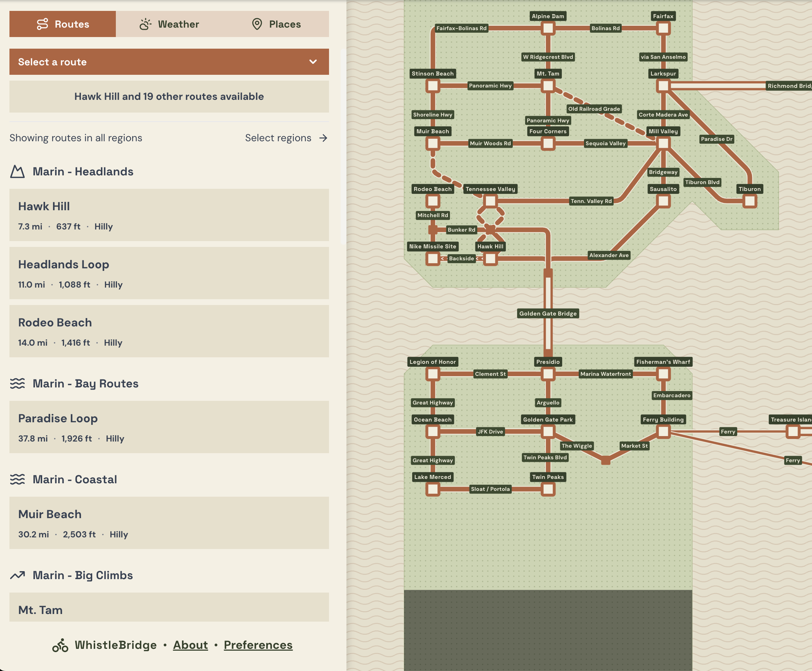Switch to the Weather tab
Viewport: 812px width, 671px height.
(169, 24)
